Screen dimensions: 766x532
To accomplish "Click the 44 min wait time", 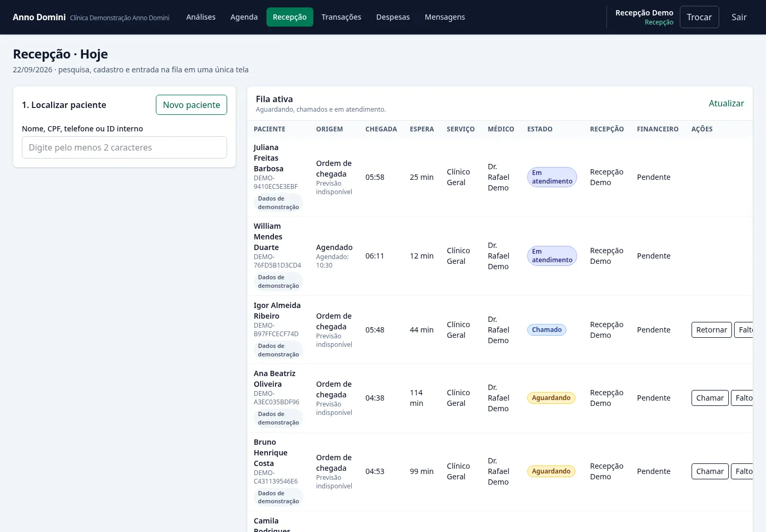I will click(x=421, y=330).
